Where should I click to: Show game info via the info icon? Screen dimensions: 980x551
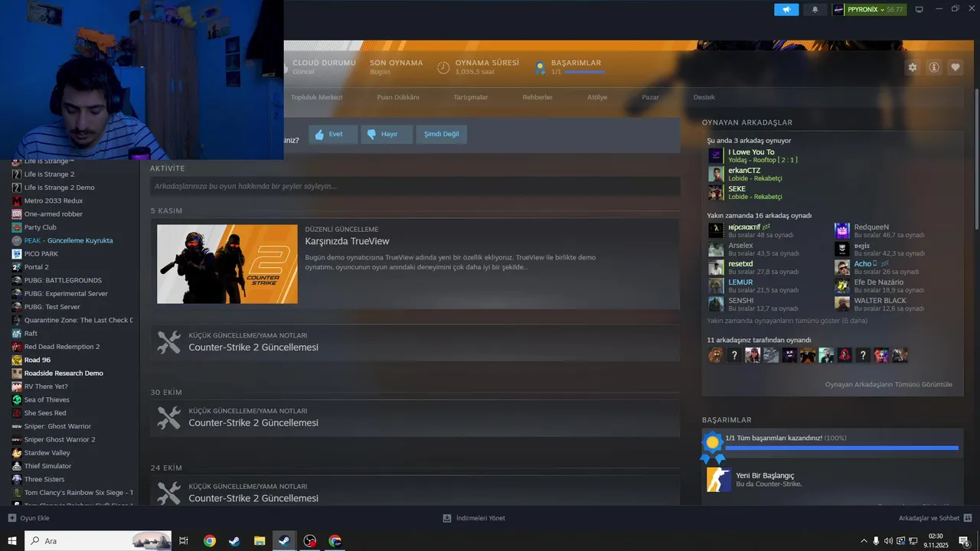pos(934,67)
